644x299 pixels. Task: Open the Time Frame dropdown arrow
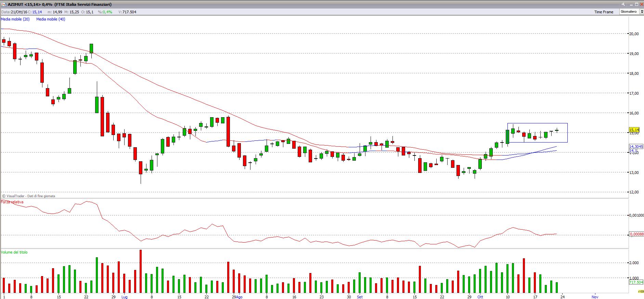pos(641,12)
